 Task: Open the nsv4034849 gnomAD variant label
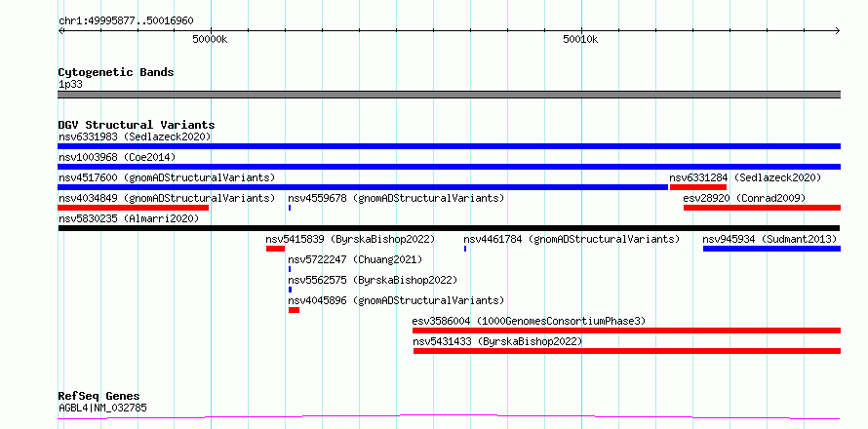point(167,198)
